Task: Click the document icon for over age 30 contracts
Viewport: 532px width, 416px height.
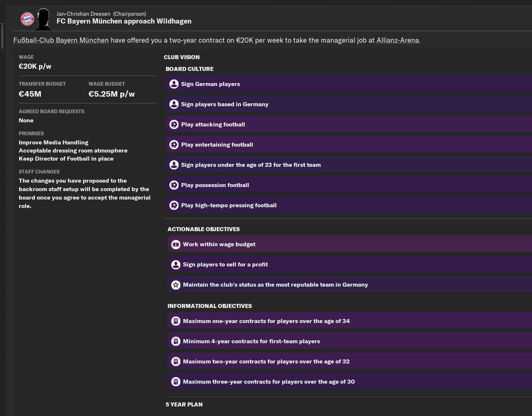Action: 176,382
